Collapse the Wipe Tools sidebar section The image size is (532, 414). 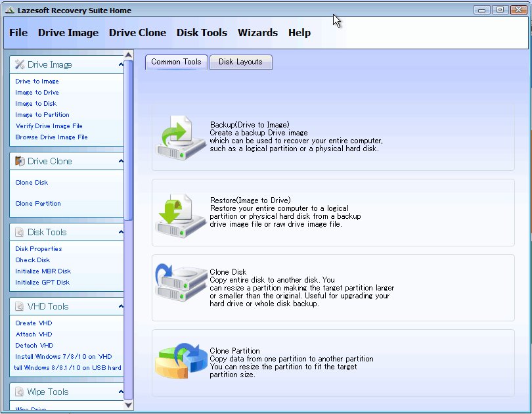point(121,392)
